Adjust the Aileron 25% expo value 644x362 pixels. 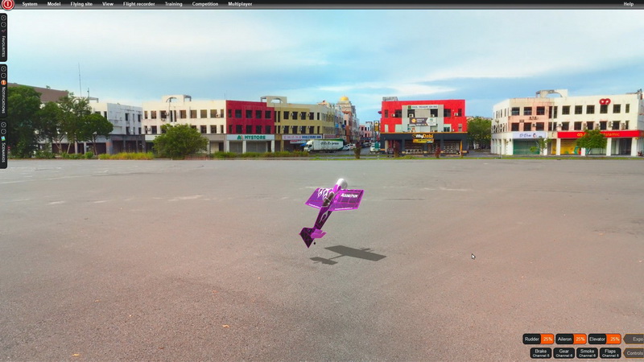[580, 339]
